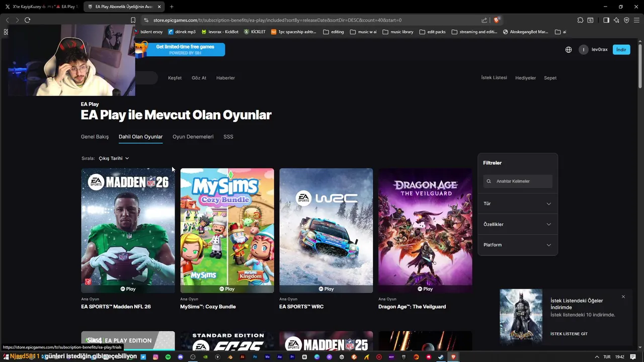Click the Dragon Age™: The Veilguard title text
The image size is (644, 362).
pos(412,307)
